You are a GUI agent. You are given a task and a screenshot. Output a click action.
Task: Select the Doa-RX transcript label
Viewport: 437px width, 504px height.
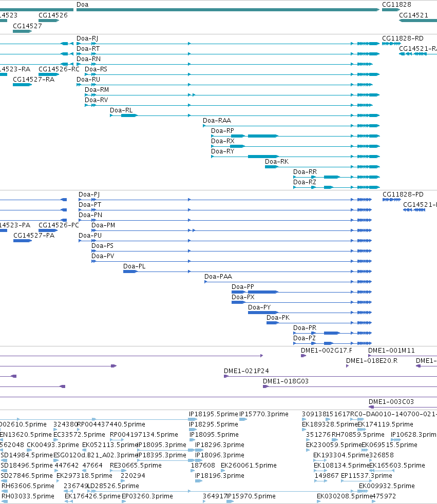pos(222,141)
